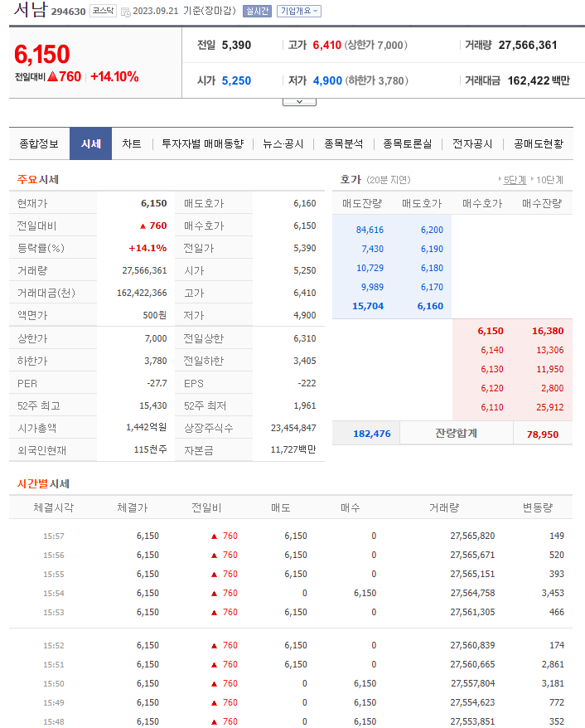Click stock code 294630

click(68, 12)
